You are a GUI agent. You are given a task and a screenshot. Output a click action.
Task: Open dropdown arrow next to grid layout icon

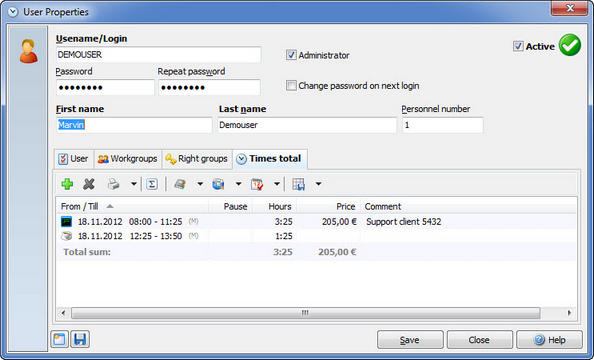319,184
